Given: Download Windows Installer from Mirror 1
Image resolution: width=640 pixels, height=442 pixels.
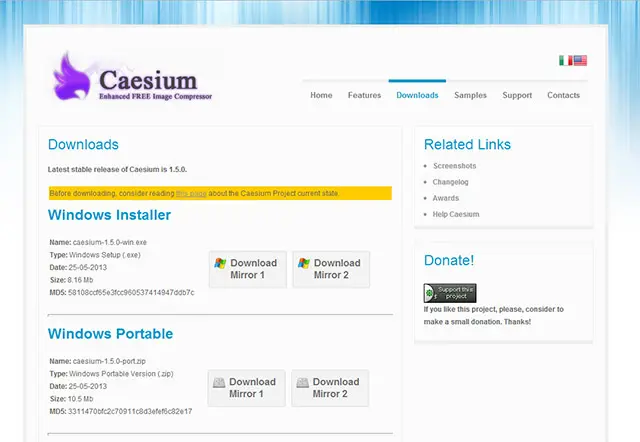Looking at the screenshot, I should (247, 269).
